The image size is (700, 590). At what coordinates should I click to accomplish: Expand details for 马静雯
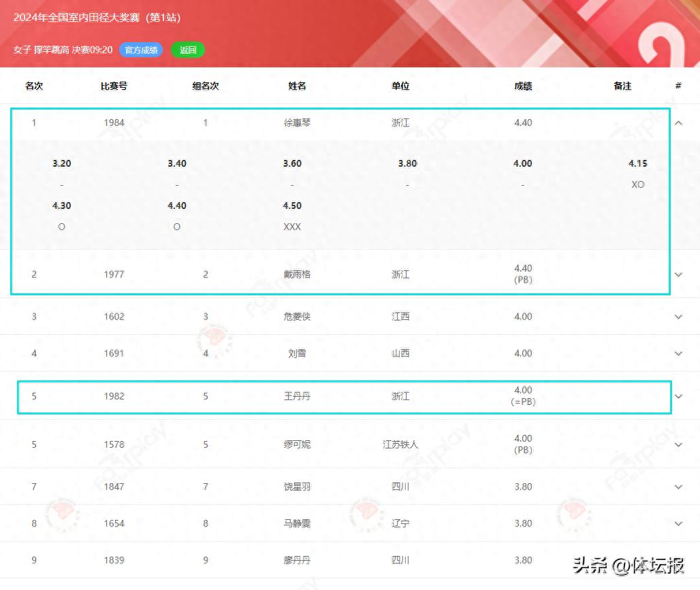click(678, 523)
